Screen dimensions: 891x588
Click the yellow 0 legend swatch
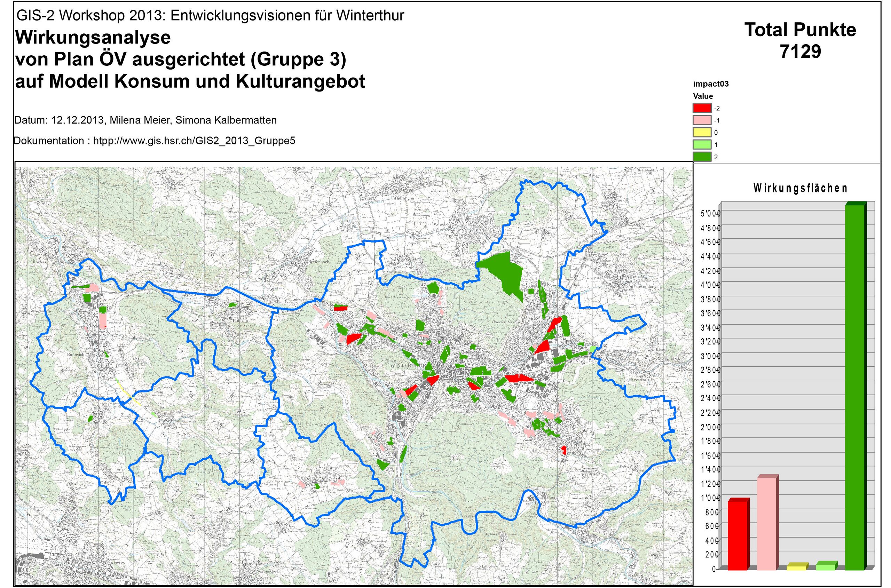702,132
